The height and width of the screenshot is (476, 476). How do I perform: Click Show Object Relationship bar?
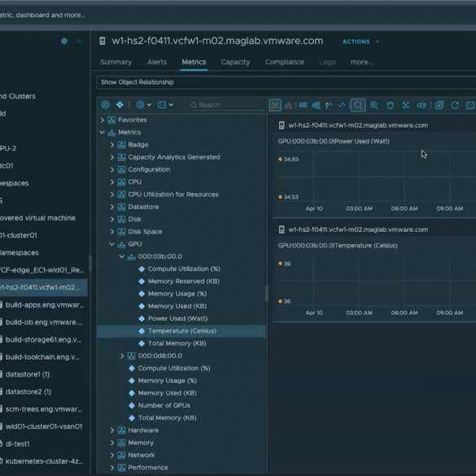[x=286, y=82]
